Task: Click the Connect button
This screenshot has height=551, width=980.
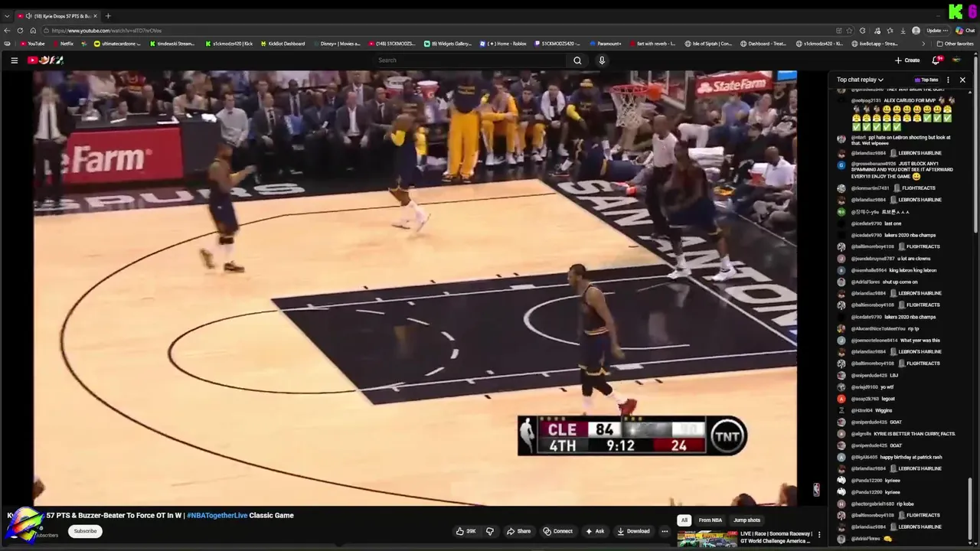Action: coord(557,531)
